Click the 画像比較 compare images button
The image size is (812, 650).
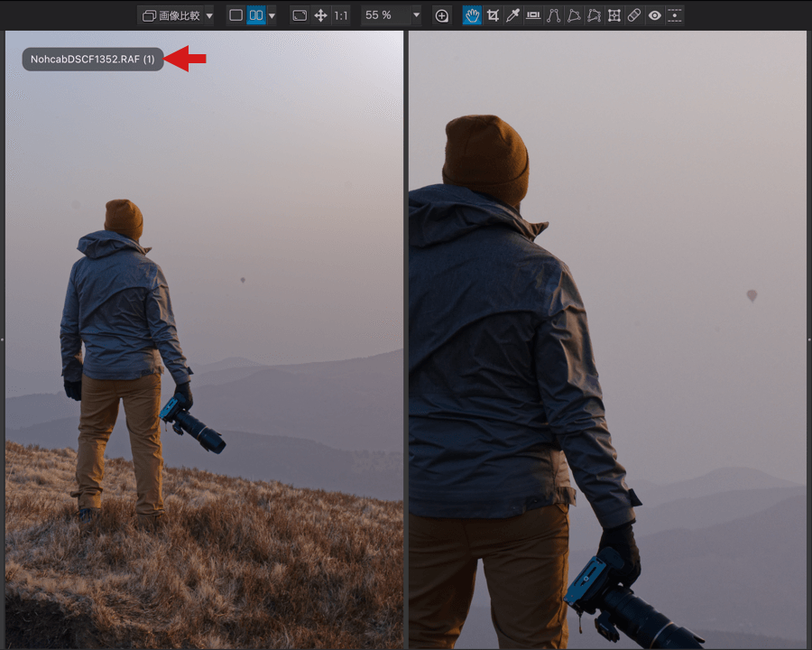tap(171, 15)
